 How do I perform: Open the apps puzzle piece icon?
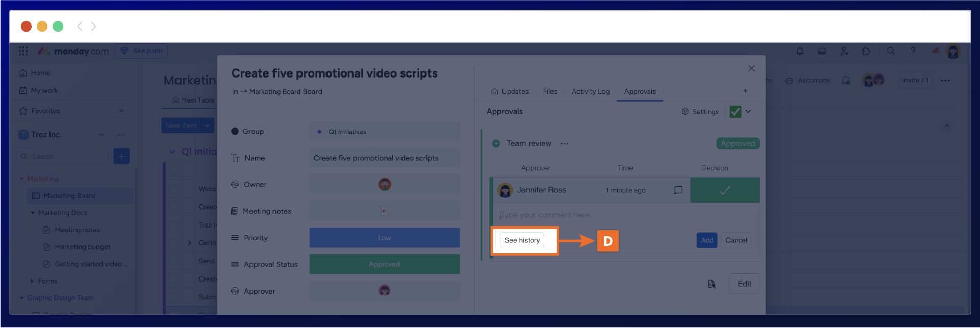point(866,51)
